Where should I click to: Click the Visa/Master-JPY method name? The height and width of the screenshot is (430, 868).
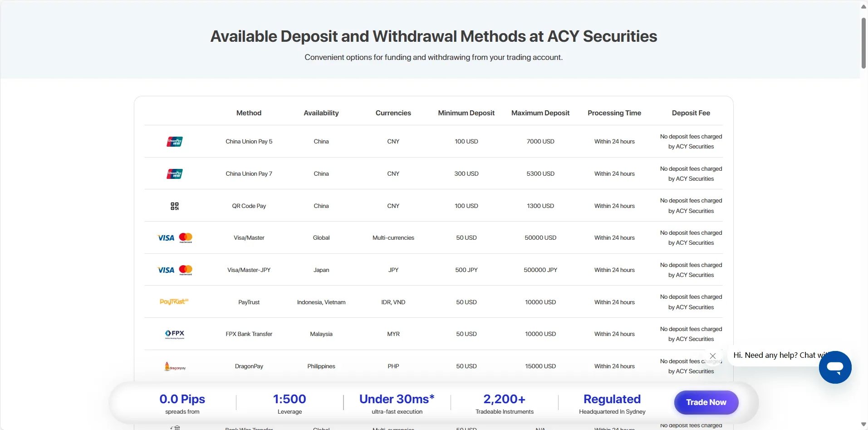[249, 270]
